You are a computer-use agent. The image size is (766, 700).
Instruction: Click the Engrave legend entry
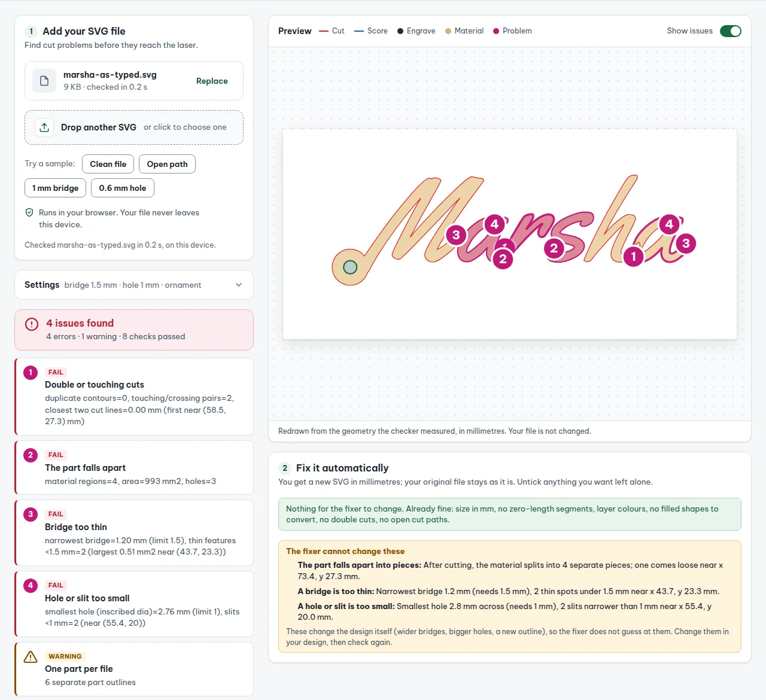[x=417, y=31]
